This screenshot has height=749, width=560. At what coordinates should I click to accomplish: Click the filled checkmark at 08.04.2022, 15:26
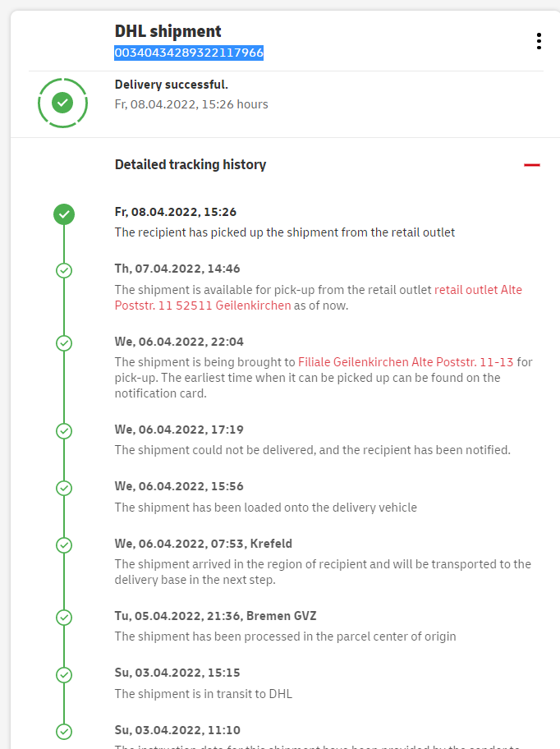[64, 214]
